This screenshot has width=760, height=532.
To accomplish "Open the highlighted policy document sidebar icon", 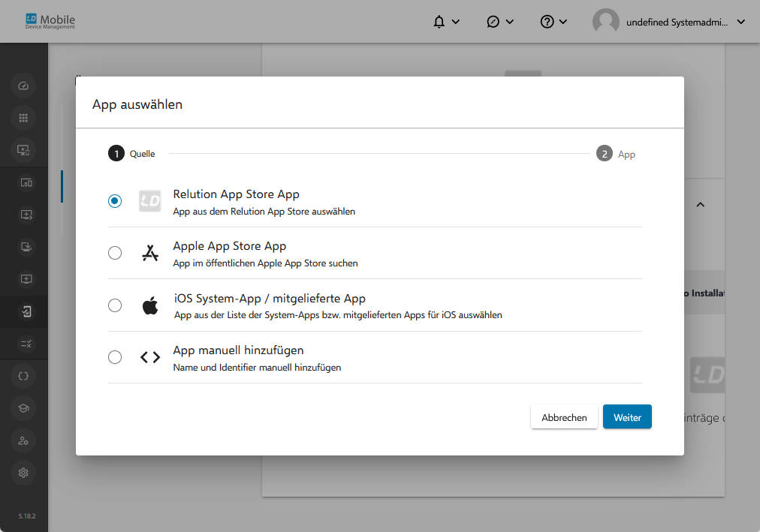I will pos(26,311).
